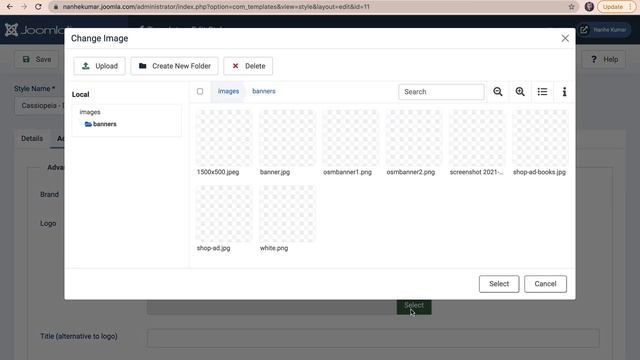Viewport: 640px width, 360px height.
Task: Click the 'Change Image' dialog title
Action: click(100, 38)
